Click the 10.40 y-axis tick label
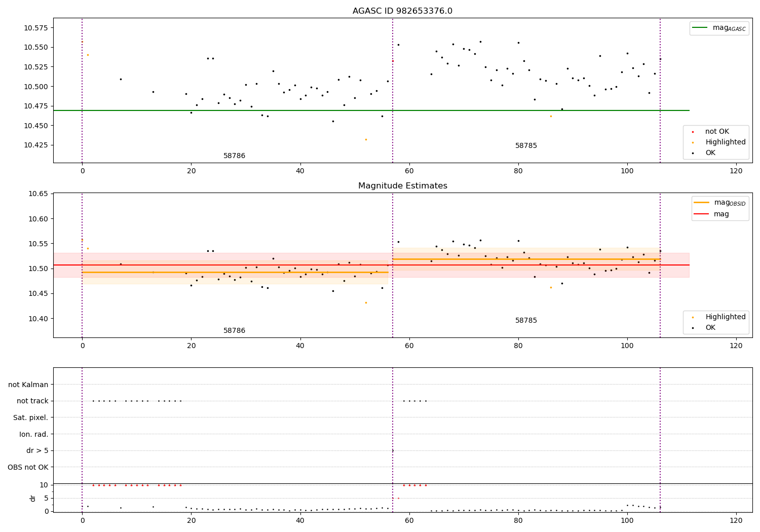 [38, 319]
